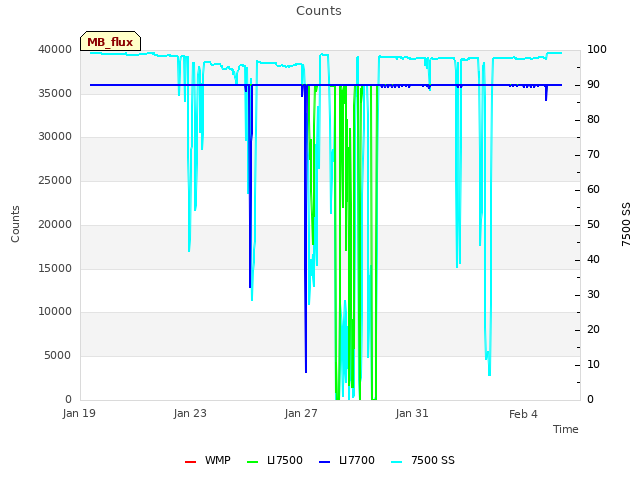Viewport: 640px width, 480px height.
Task: Click the 25000 left axis label
Action: (x=55, y=180)
